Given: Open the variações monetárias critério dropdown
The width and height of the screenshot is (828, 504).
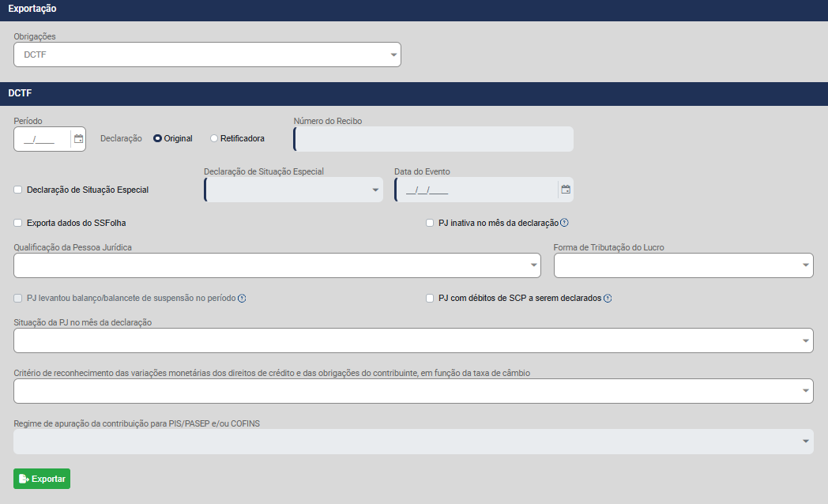Looking at the screenshot, I should pos(412,391).
